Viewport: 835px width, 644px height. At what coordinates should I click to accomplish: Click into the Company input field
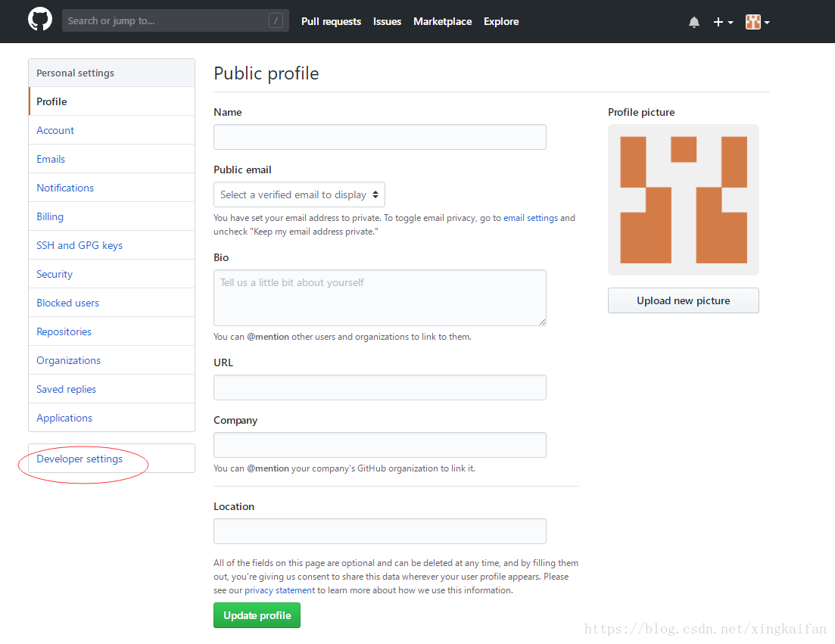pyautogui.click(x=380, y=444)
